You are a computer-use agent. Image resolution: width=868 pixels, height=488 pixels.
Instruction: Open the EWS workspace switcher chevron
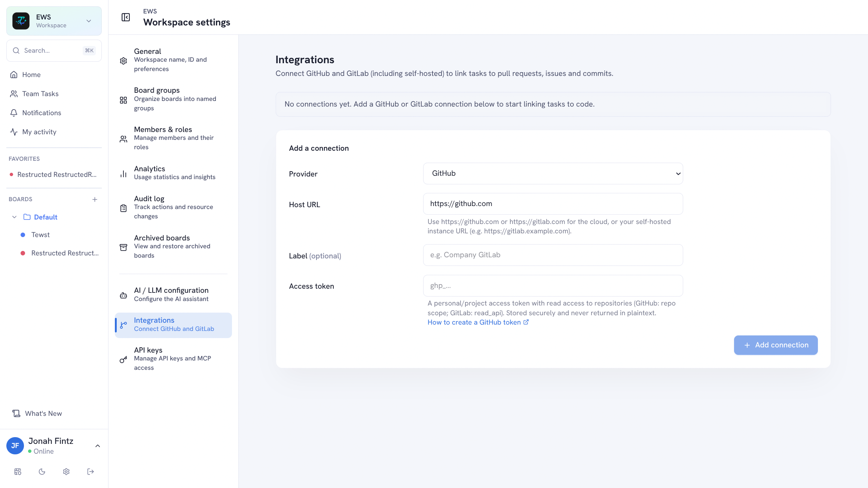(x=89, y=21)
